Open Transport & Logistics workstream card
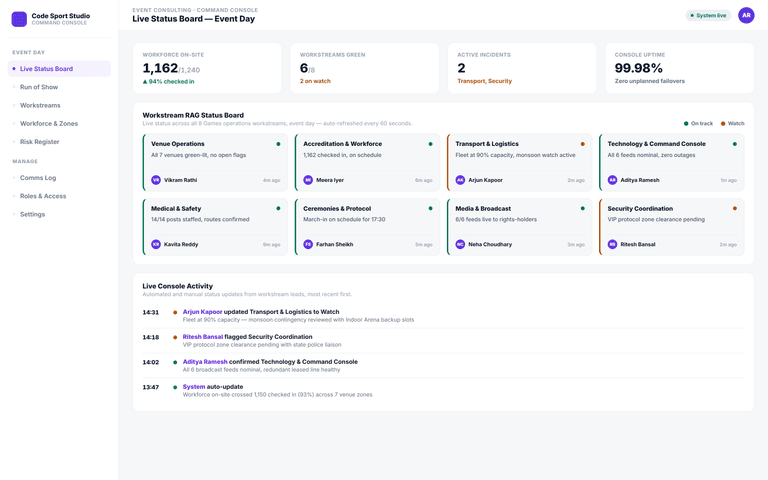The image size is (768, 480). (520, 162)
